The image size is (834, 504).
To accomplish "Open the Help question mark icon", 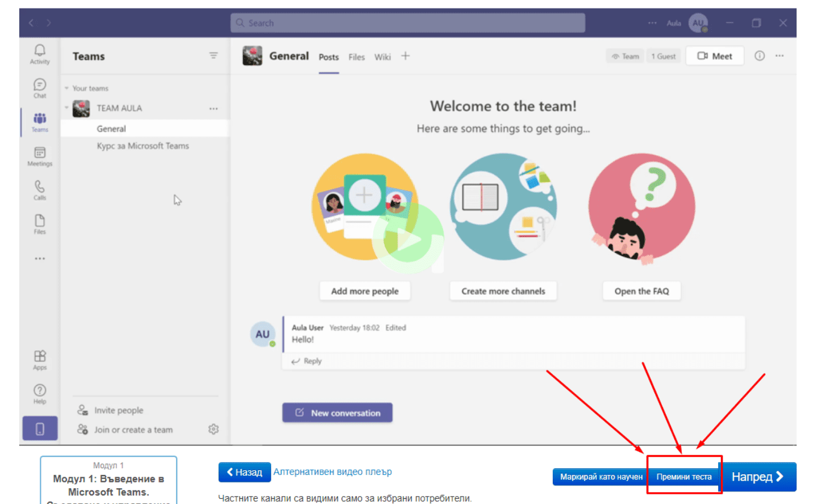I will click(40, 394).
